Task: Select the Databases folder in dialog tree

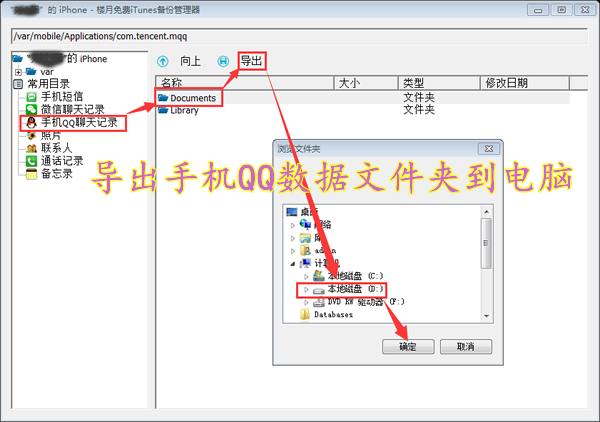Action: click(x=333, y=314)
